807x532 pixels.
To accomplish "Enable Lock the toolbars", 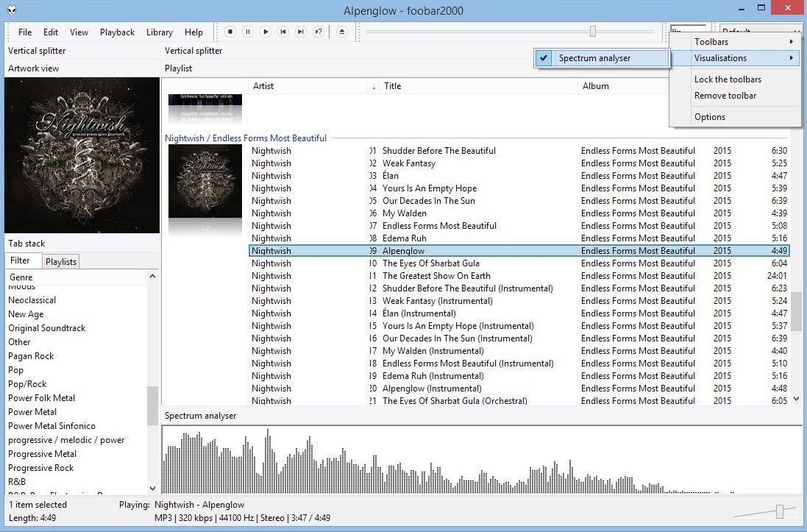I will tap(729, 79).
